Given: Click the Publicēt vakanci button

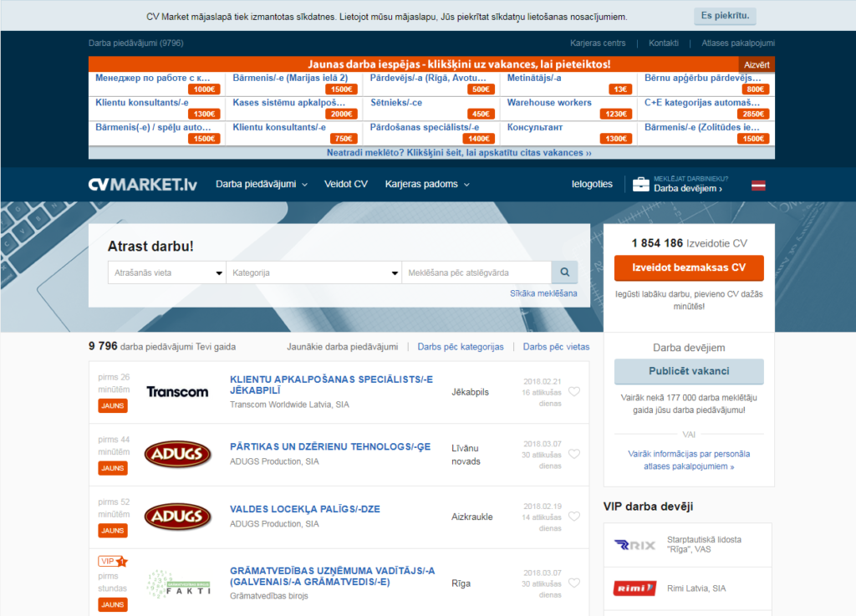Looking at the screenshot, I should click(x=689, y=372).
